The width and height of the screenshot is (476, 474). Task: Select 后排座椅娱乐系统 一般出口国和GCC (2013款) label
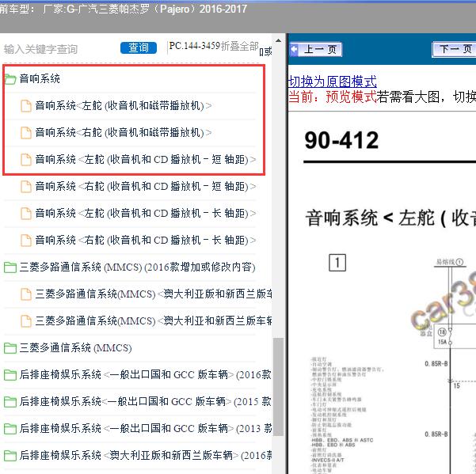(x=146, y=428)
